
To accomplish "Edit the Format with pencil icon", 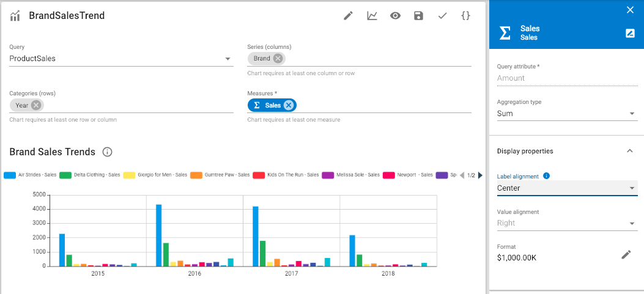I will (x=626, y=254).
